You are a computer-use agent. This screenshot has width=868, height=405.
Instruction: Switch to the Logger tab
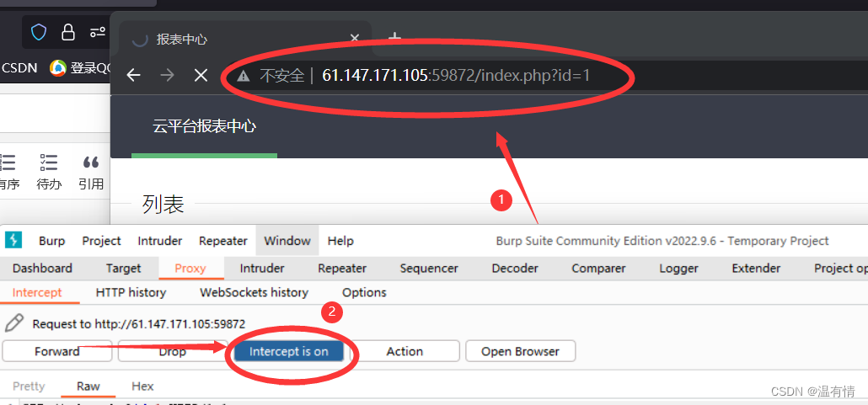678,269
